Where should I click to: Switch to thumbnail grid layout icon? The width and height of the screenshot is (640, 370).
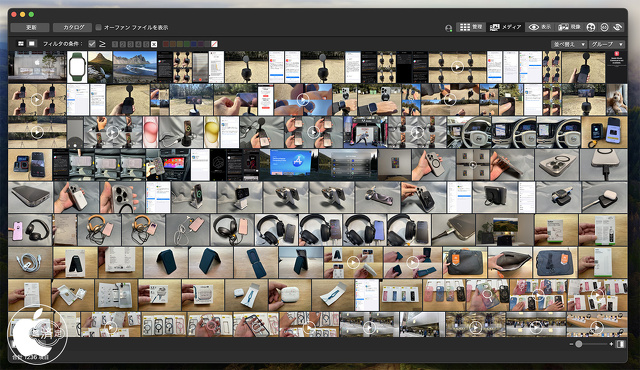click(21, 43)
